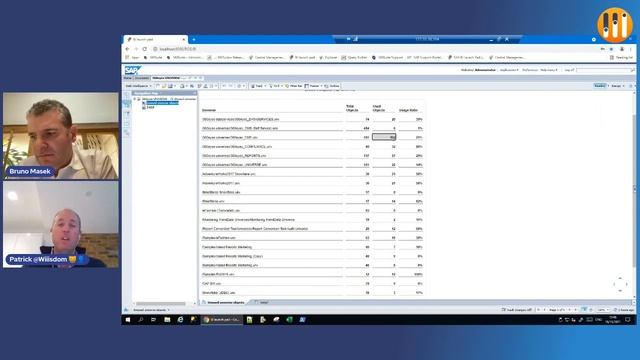
Task: Select Unused universe objects report tab at bottom
Action: [225, 302]
